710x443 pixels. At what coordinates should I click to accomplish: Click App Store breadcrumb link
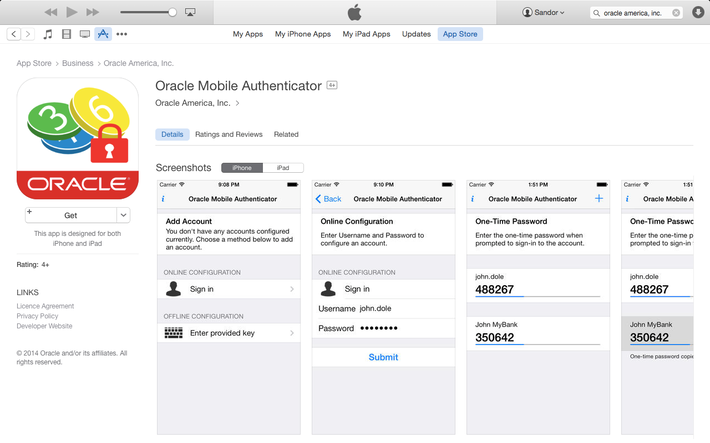tap(34, 63)
